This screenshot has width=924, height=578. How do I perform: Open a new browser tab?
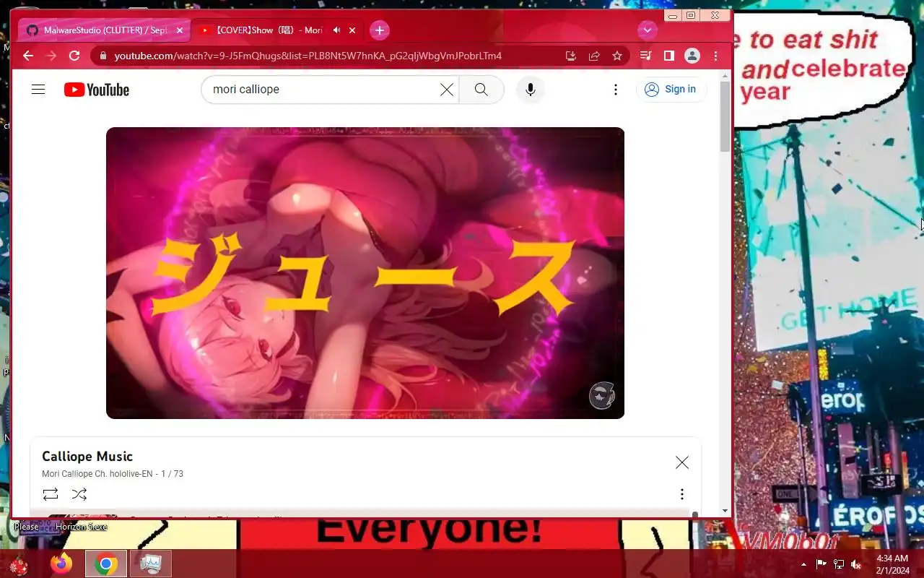coord(380,30)
